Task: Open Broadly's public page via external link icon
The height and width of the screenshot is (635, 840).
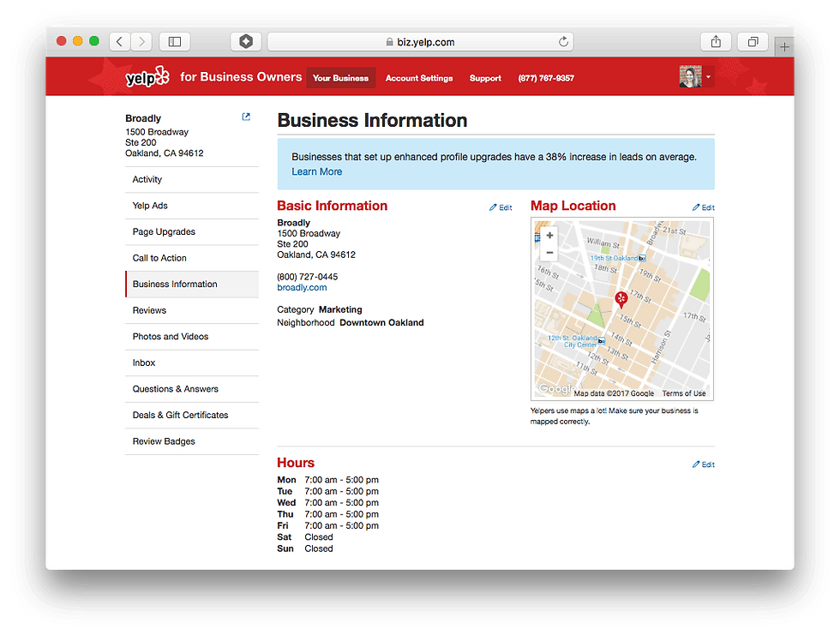Action: pos(246,117)
